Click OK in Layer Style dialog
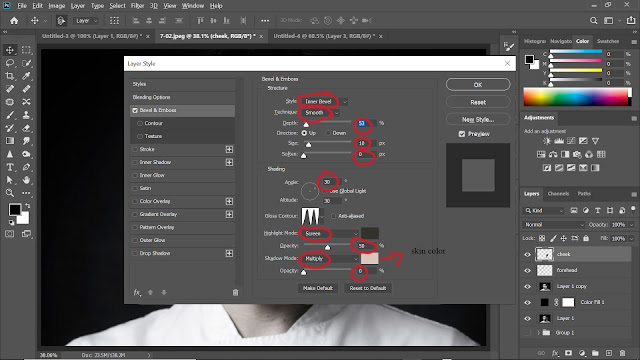This screenshot has height=360, width=640. tap(478, 84)
